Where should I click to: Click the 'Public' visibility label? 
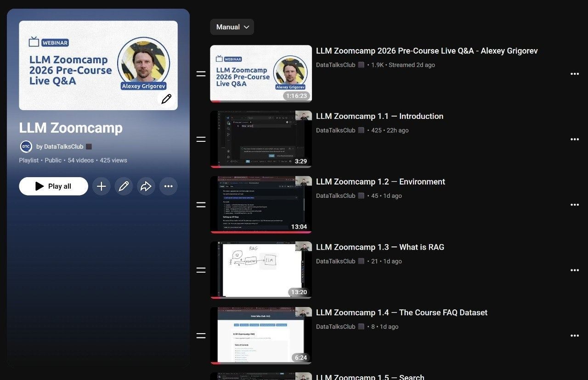pos(53,161)
